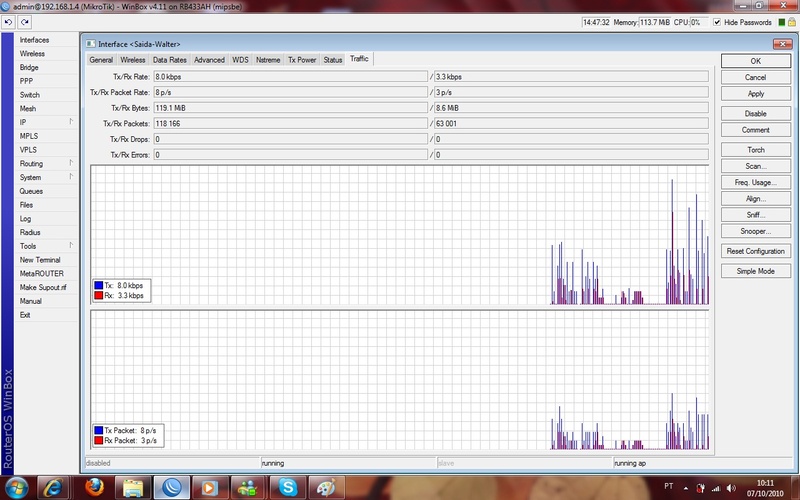The width and height of the screenshot is (800, 500).
Task: Open Windows Media Player from taskbar
Action: [x=209, y=487]
